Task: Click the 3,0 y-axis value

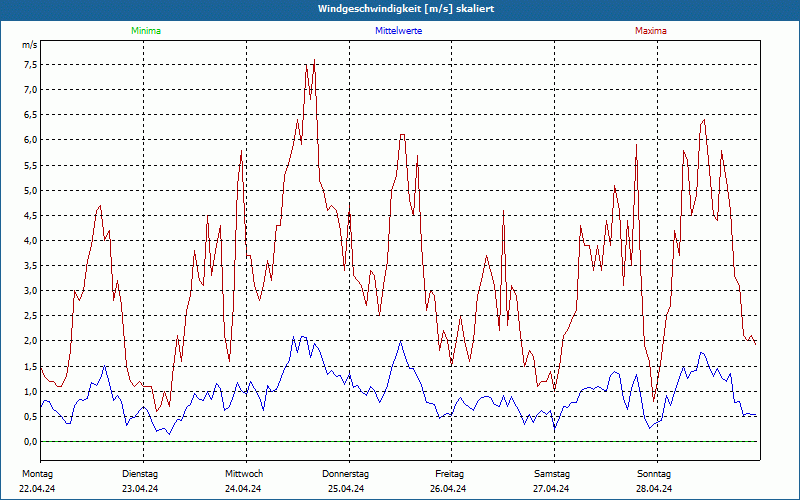Action: coord(30,291)
